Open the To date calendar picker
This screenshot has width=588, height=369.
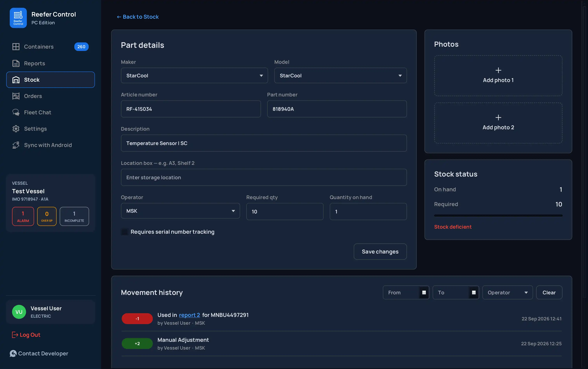point(474,292)
